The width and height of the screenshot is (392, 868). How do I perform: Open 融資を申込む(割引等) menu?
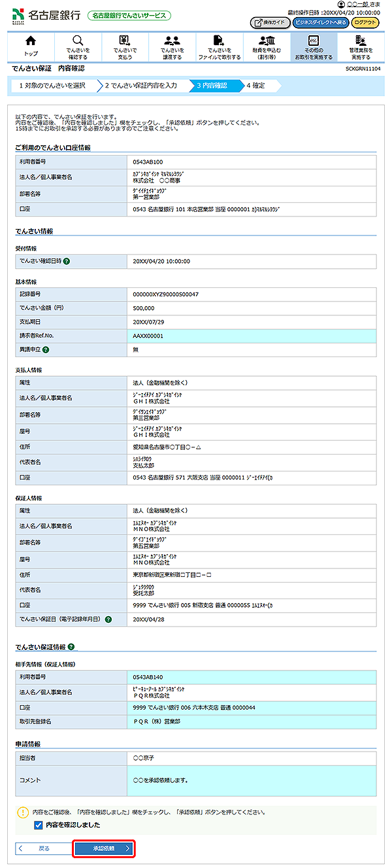266,46
